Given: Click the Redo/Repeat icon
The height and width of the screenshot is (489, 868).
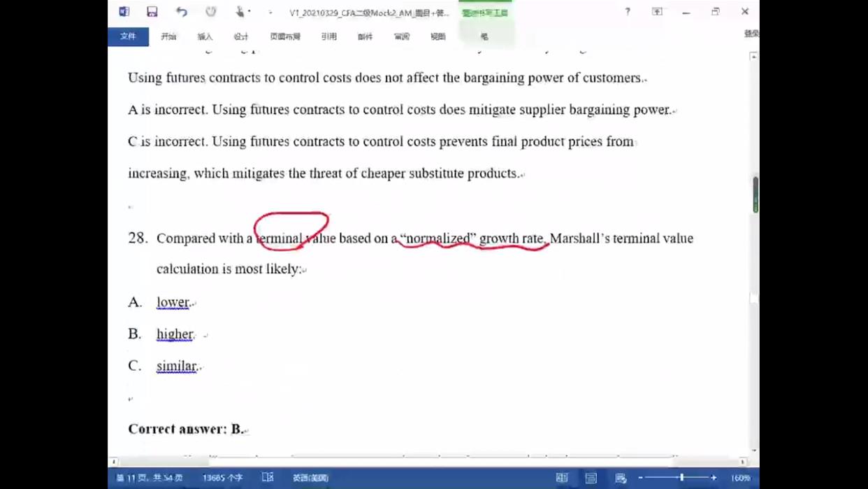Looking at the screenshot, I should tap(210, 12).
